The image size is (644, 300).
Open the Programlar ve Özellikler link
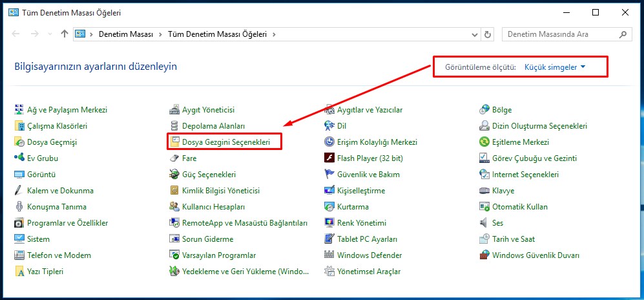pos(67,223)
